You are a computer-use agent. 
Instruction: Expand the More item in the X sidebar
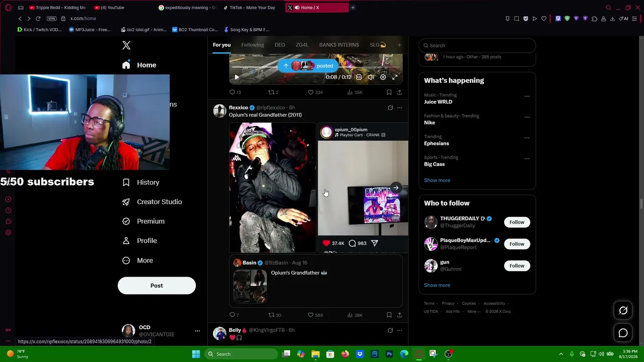click(137, 260)
